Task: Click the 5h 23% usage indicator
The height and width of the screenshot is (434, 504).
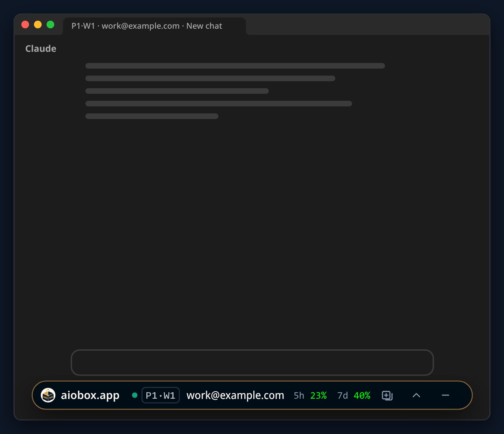Action: (310, 395)
